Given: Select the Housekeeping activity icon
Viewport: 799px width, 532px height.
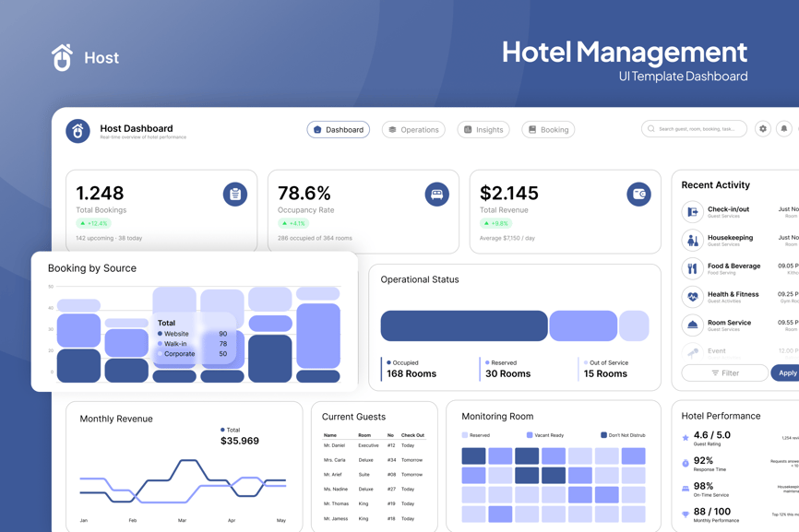Looking at the screenshot, I should tap(692, 241).
